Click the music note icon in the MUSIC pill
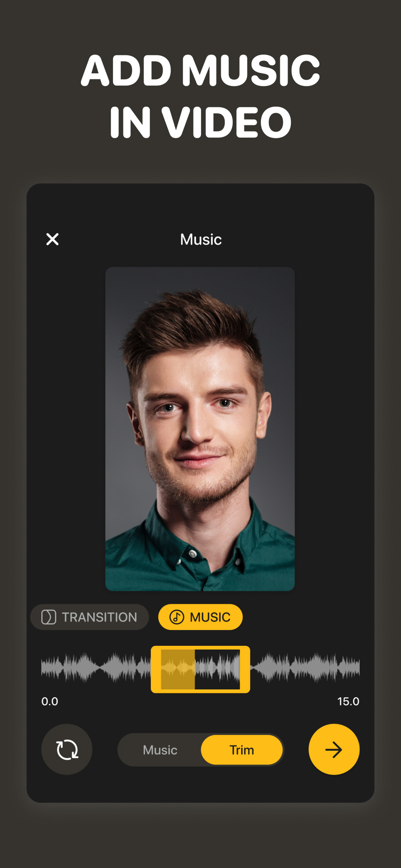401x868 pixels. (177, 617)
